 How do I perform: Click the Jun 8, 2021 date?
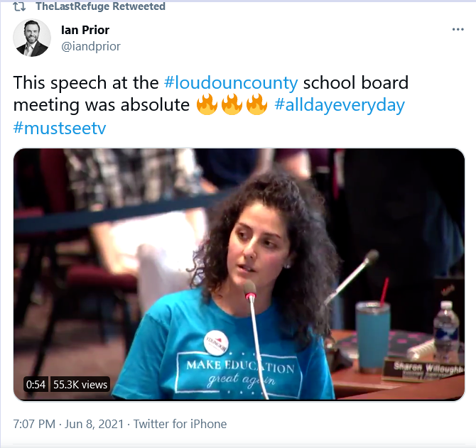94,424
